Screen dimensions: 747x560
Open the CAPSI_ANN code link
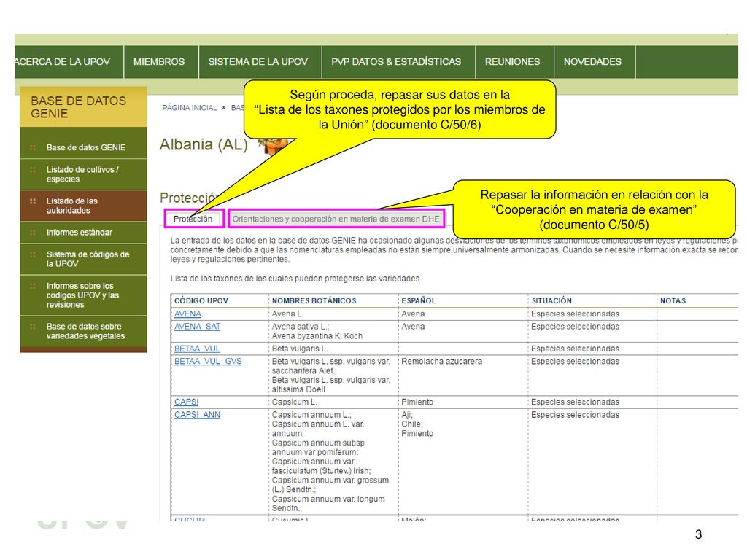pos(197,415)
